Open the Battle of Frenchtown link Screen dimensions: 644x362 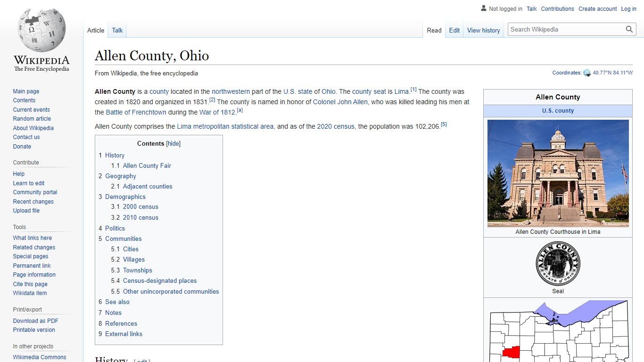pyautogui.click(x=136, y=112)
